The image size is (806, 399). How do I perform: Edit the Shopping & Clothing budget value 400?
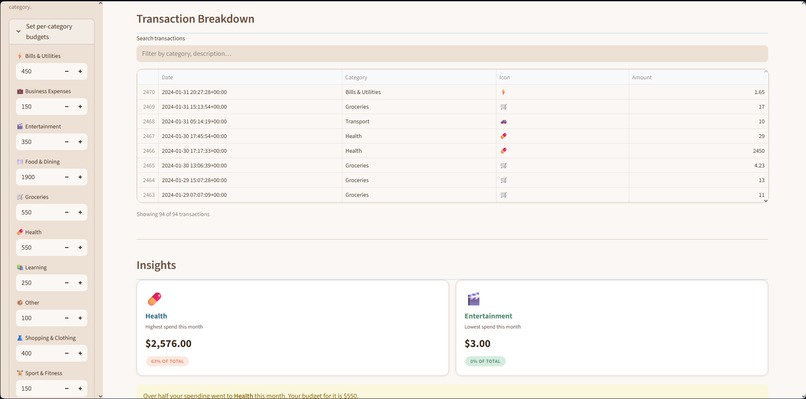(x=38, y=353)
